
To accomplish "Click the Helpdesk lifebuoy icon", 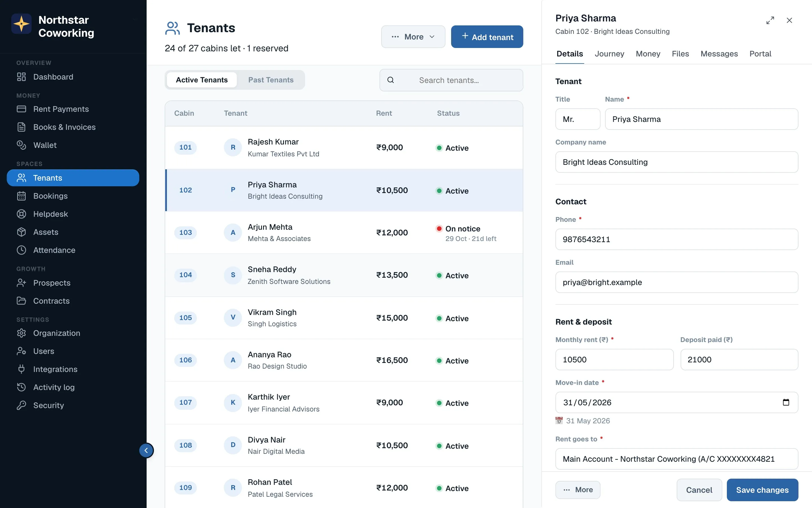I will (x=21, y=214).
